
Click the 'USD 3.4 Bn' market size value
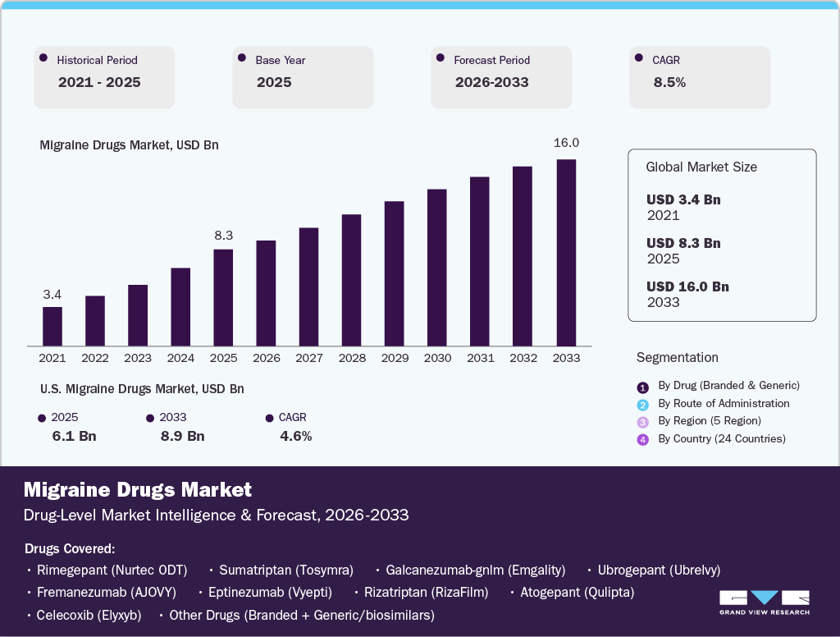(x=683, y=199)
